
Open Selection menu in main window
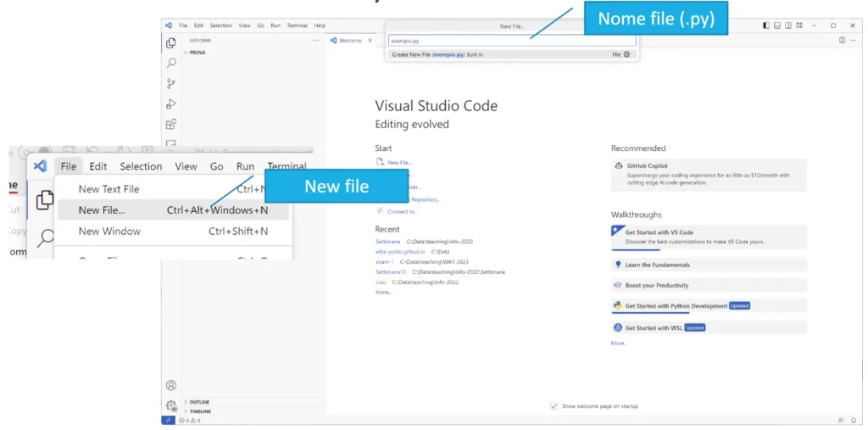pyautogui.click(x=221, y=25)
